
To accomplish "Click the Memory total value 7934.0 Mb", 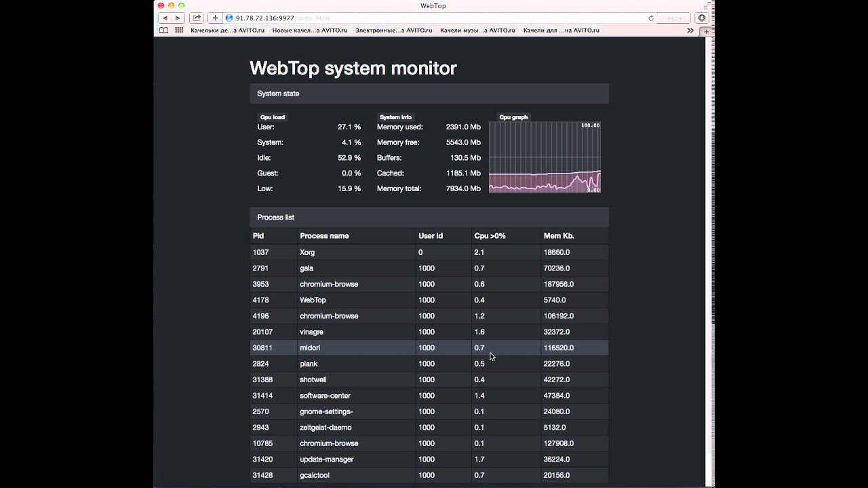I will pos(463,188).
